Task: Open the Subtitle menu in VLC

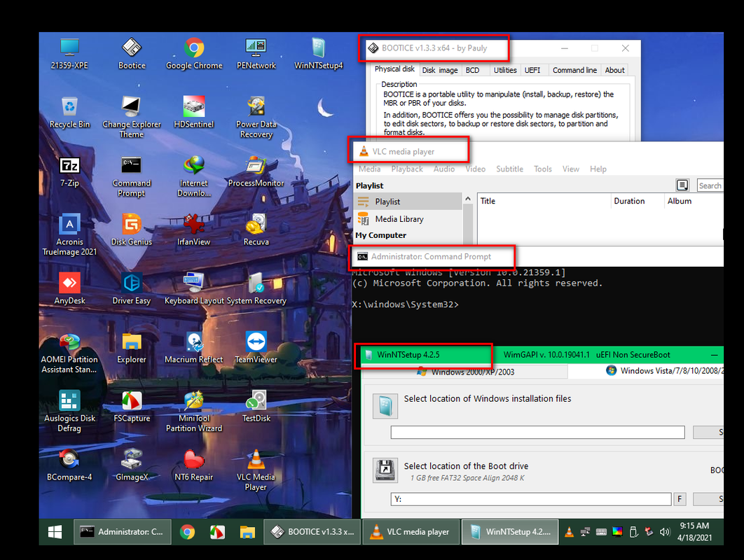Action: point(509,169)
